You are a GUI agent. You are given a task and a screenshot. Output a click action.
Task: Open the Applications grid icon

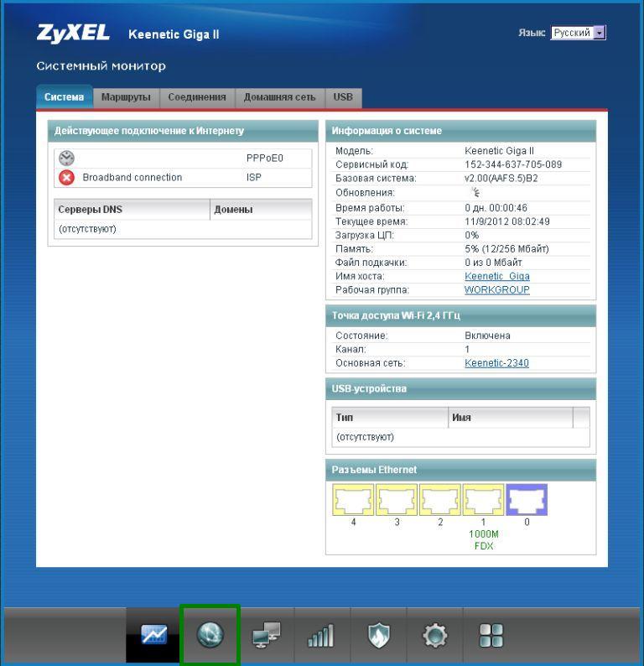click(491, 635)
